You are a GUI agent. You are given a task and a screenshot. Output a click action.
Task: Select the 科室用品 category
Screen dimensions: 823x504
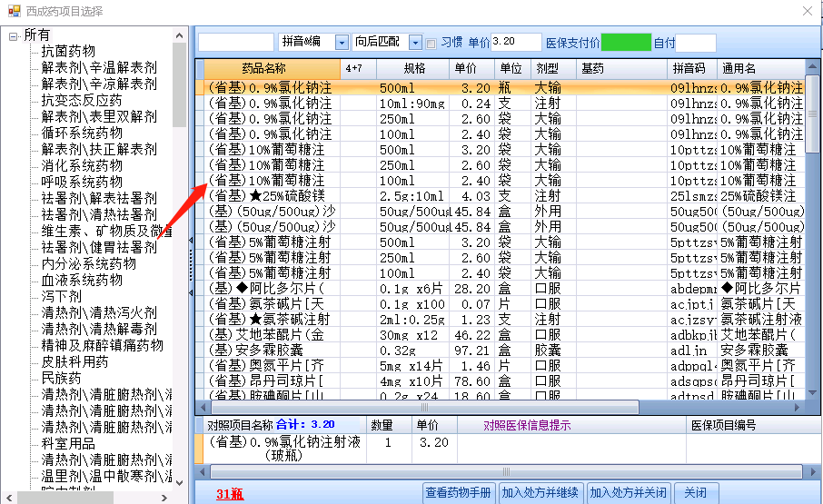68,444
